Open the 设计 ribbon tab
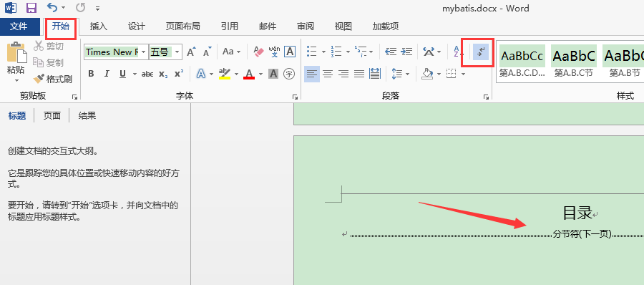This screenshot has width=644, height=285. point(137,26)
